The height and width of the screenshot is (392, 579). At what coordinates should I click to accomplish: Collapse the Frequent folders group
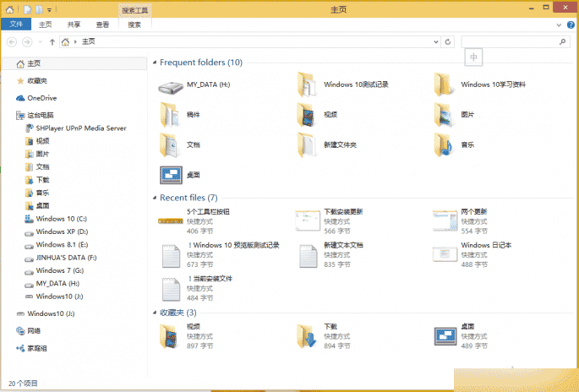155,63
